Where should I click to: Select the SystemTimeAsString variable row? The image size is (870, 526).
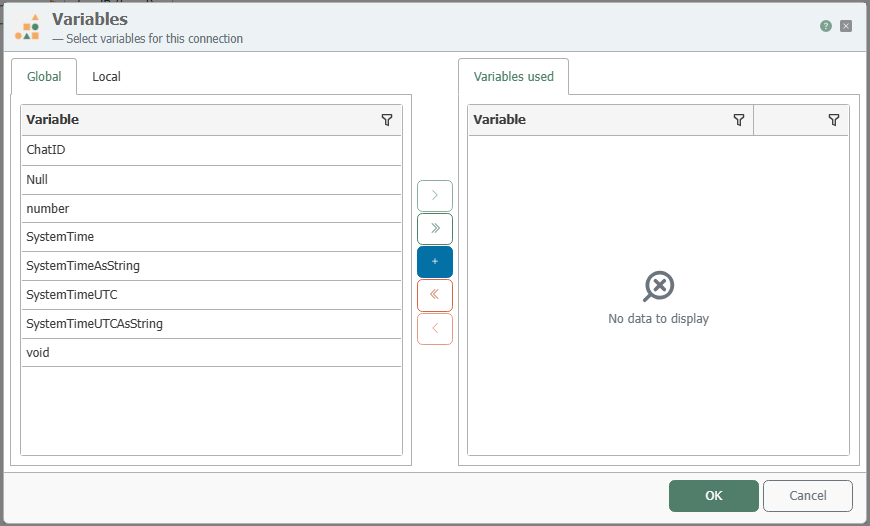211,266
